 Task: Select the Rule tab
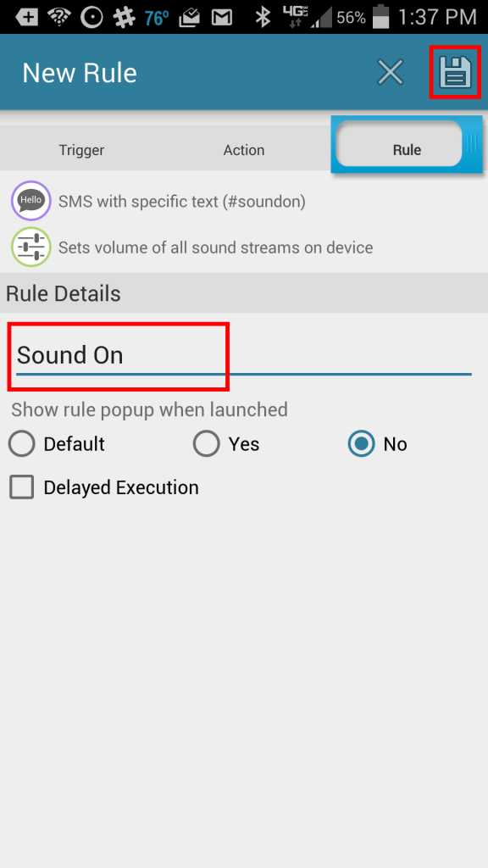click(407, 150)
